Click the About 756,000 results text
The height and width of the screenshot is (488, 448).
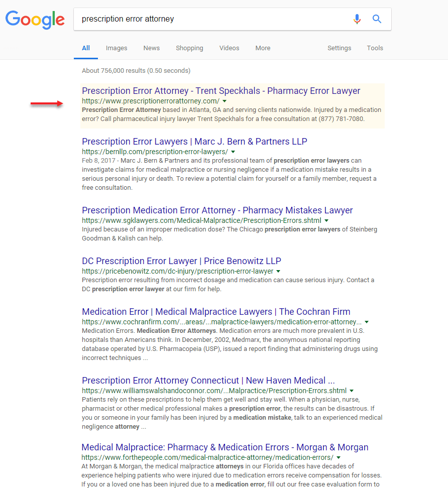tap(136, 71)
